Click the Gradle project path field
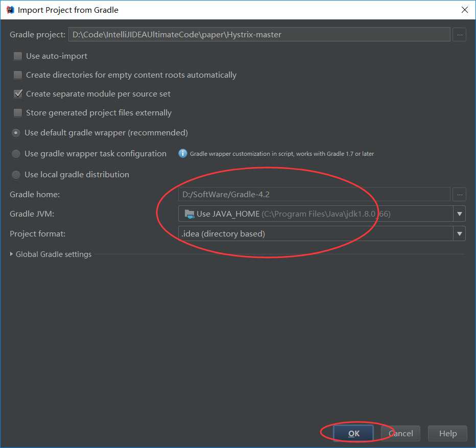The width and height of the screenshot is (476, 448). (x=259, y=35)
